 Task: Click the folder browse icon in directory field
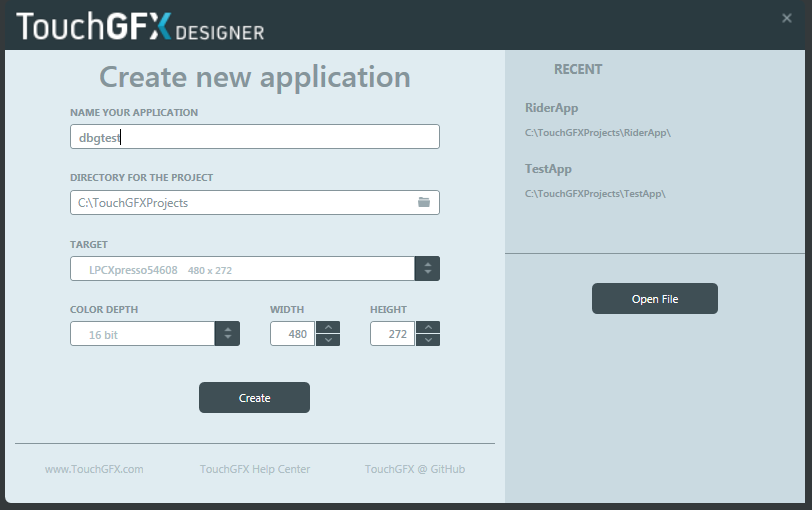424,202
